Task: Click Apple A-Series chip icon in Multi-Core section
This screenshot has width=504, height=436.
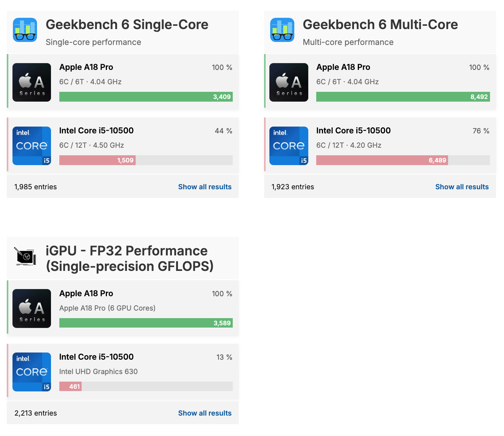Action: [x=289, y=82]
